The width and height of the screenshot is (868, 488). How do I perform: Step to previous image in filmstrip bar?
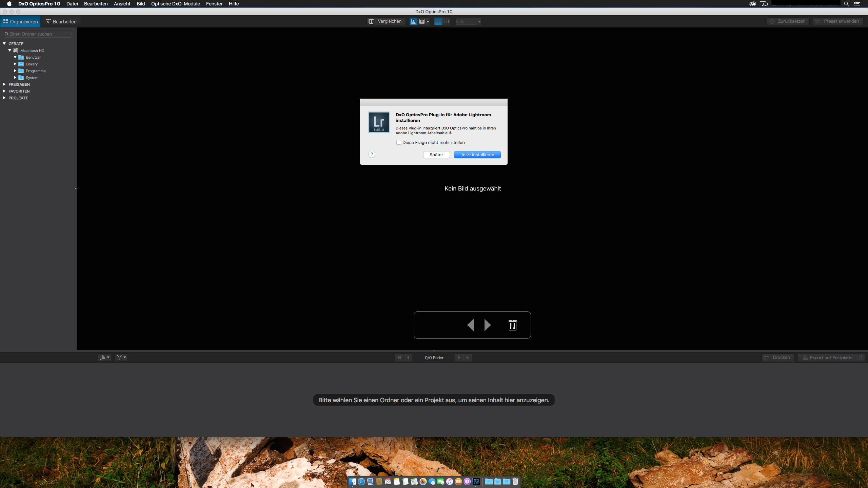pyautogui.click(x=408, y=358)
